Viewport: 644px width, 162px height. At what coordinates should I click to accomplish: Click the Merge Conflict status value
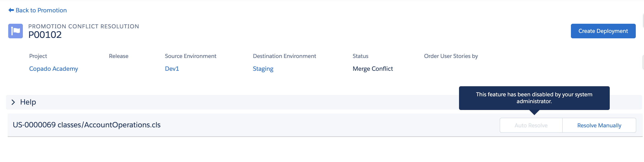pos(372,69)
